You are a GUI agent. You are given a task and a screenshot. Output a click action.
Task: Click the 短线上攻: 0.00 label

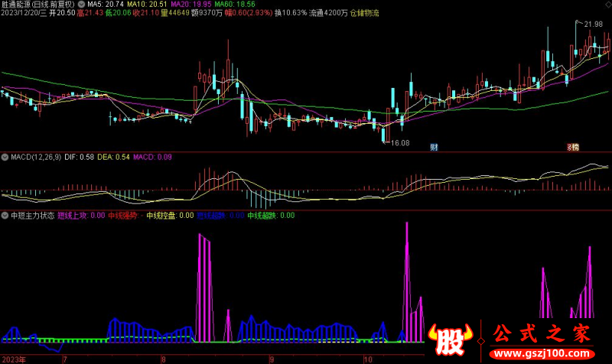click(81, 216)
